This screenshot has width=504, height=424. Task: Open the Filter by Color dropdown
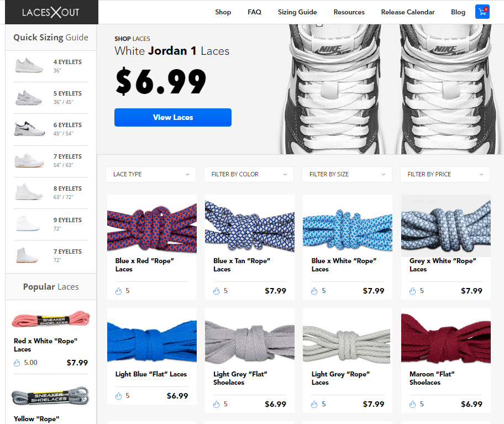pos(249,174)
